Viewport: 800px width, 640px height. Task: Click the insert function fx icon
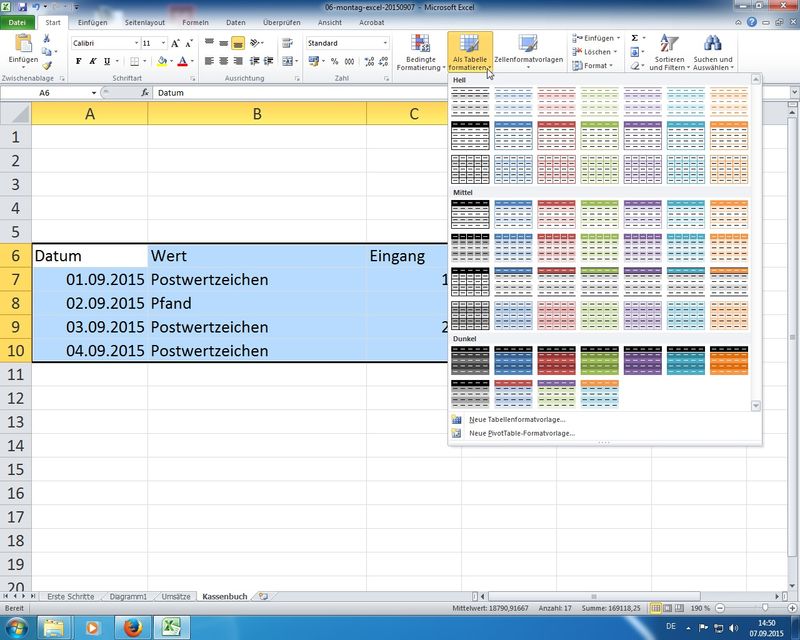(145, 93)
